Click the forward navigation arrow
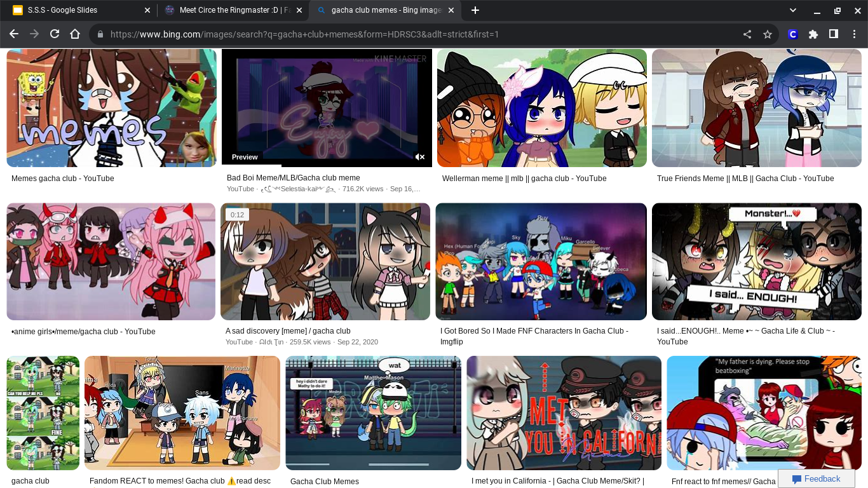Image resolution: width=868 pixels, height=488 pixels. [x=34, y=34]
